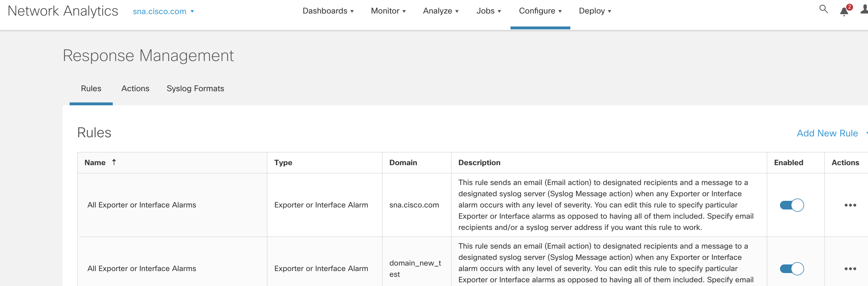The width and height of the screenshot is (868, 286).
Task: Disable the sna.cisco.com Exporter alarm rule
Action: click(x=791, y=205)
